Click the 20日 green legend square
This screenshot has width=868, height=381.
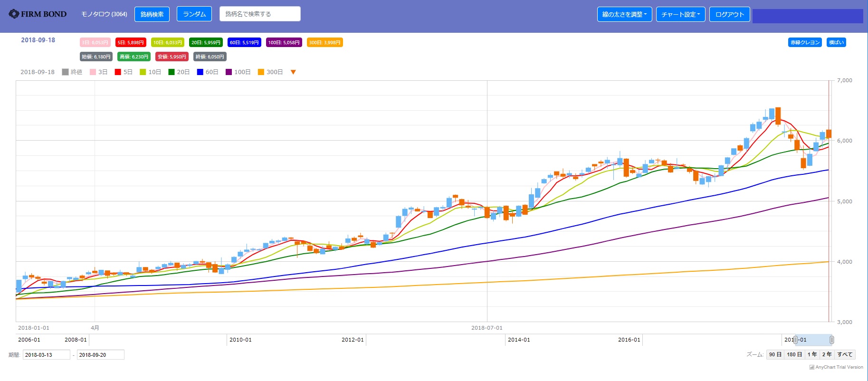click(172, 72)
